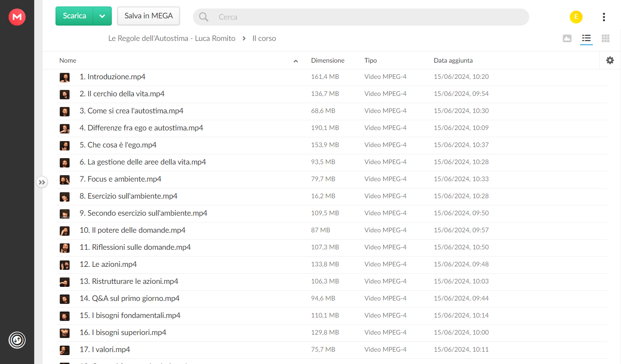Image resolution: width=621 pixels, height=364 pixels.
Task: Switch to image gallery view
Action: (567, 38)
